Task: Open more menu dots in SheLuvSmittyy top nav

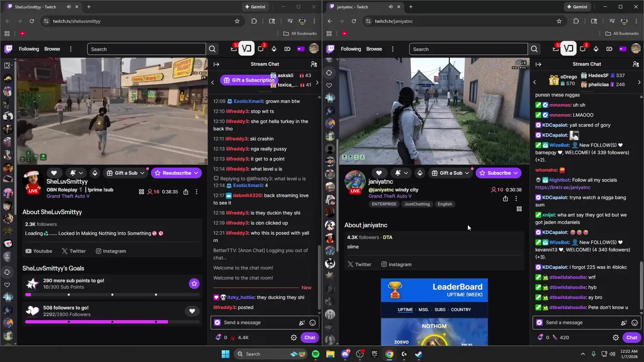Action: [x=70, y=49]
